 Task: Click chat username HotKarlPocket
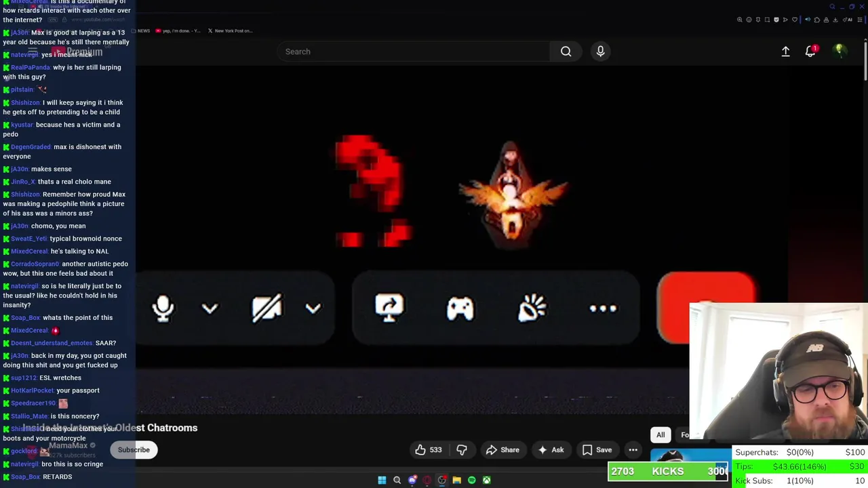(x=33, y=390)
